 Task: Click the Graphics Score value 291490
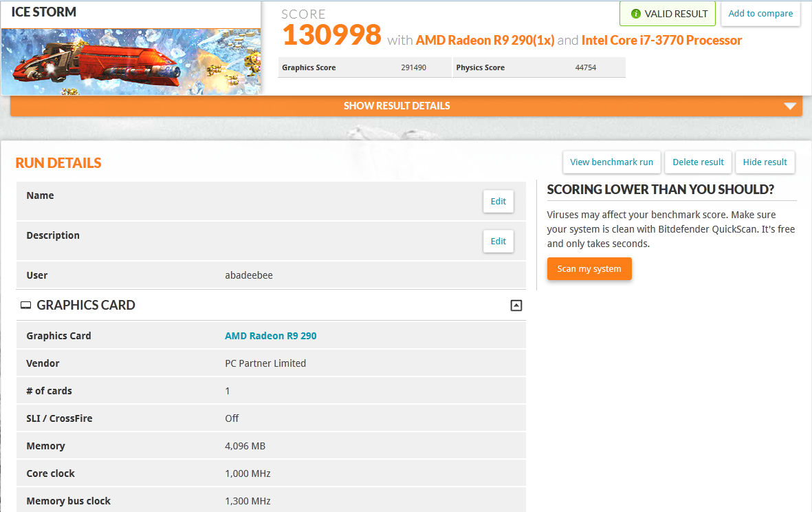(x=413, y=67)
